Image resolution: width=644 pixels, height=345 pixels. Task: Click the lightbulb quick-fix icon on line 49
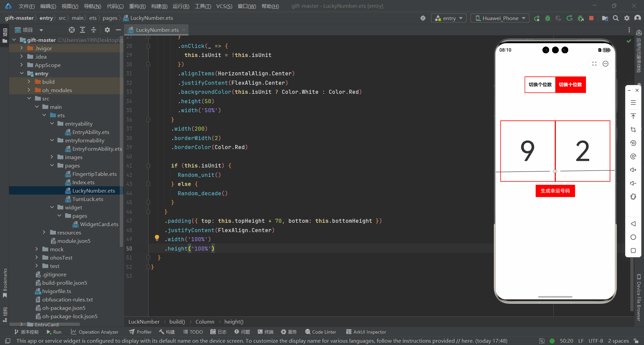point(157,238)
